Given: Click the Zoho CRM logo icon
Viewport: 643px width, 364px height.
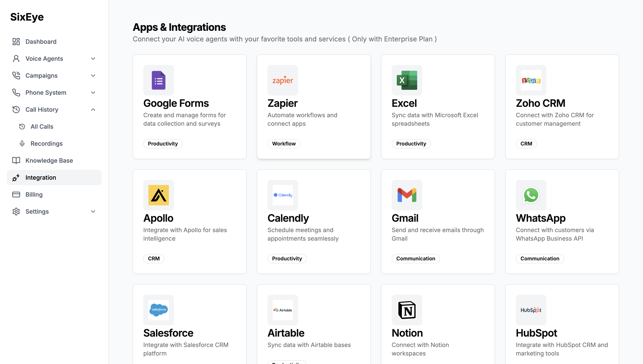Looking at the screenshot, I should tap(531, 80).
